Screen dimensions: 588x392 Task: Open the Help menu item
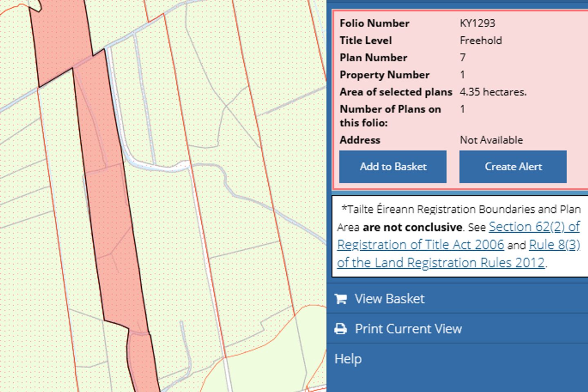pyautogui.click(x=348, y=359)
